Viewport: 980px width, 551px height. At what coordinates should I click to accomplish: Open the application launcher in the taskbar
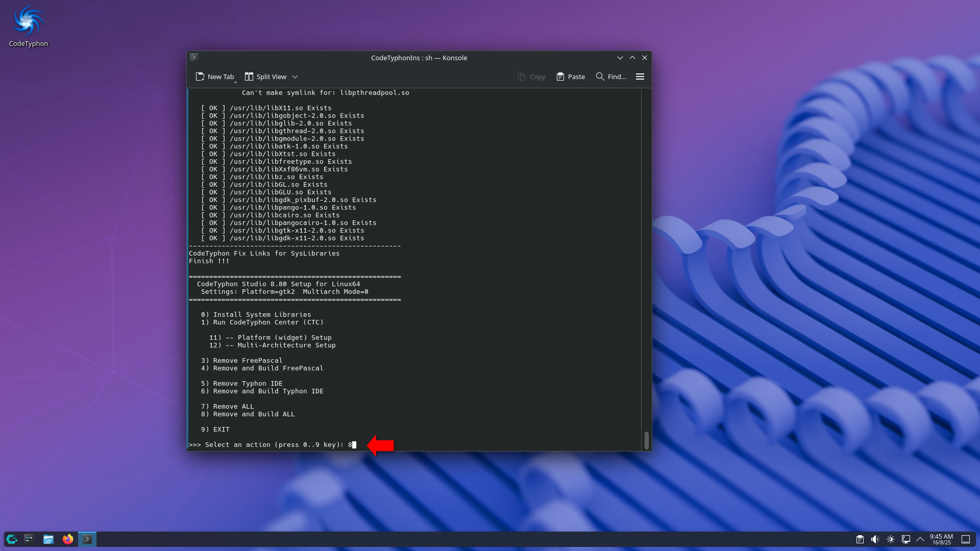click(x=12, y=539)
